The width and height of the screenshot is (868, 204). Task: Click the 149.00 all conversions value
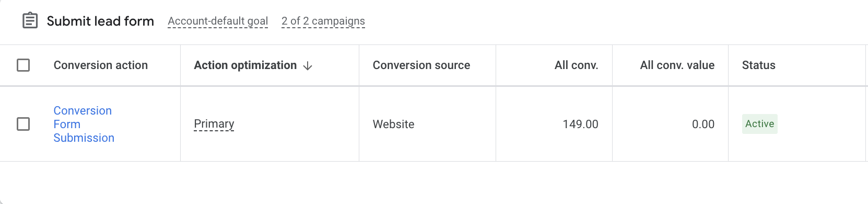coord(580,124)
